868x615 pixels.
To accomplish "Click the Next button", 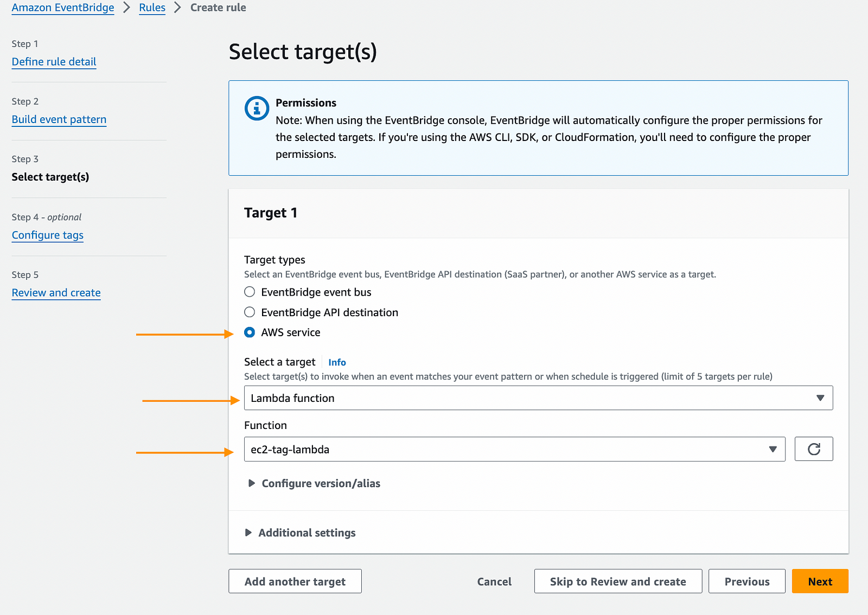I will (x=820, y=581).
